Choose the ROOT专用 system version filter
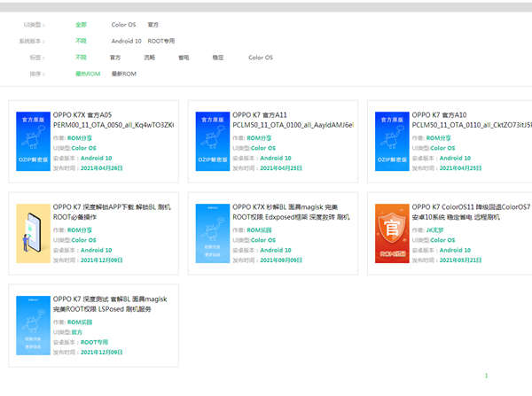Image resolution: width=532 pixels, height=396 pixels. click(x=162, y=41)
